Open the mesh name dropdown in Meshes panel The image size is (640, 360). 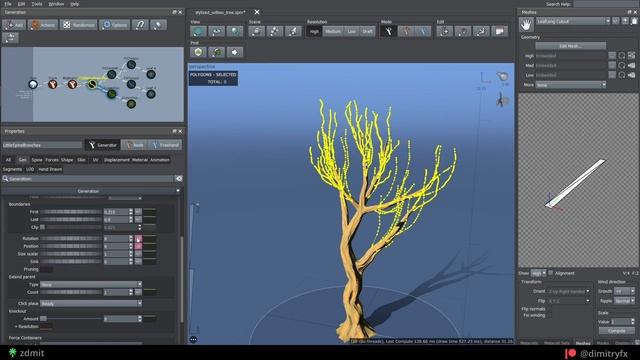pos(573,21)
